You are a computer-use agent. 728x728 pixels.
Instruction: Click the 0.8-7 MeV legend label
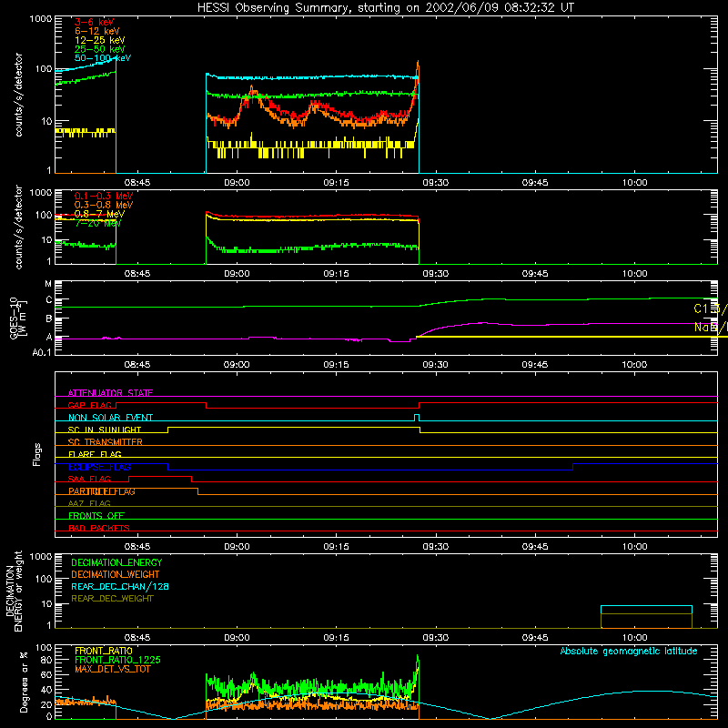(99, 214)
